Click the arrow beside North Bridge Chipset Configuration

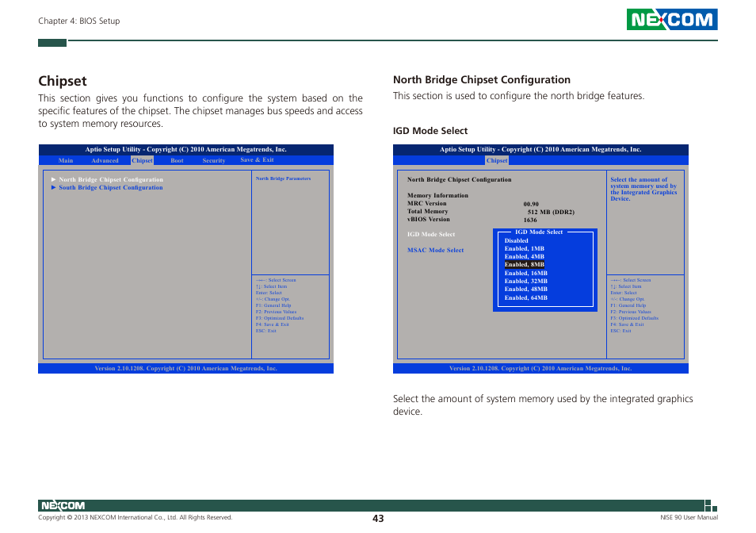54,179
